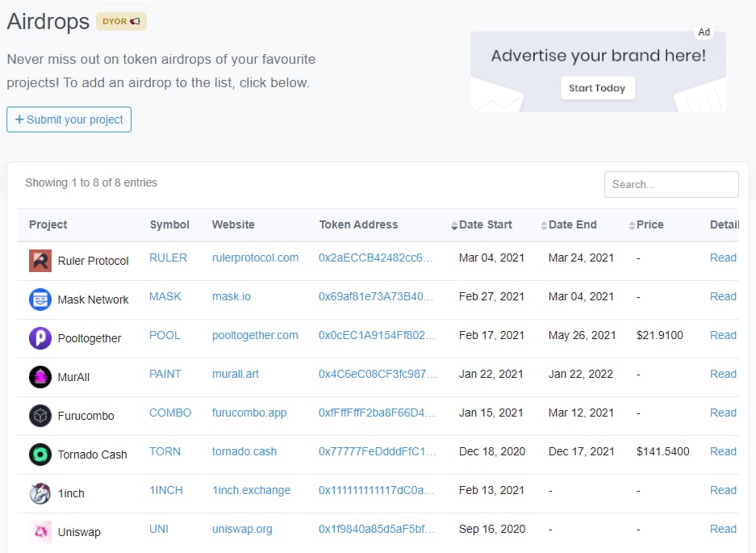
Task: Click the Furucombo cube logo icon
Action: pyautogui.click(x=40, y=416)
